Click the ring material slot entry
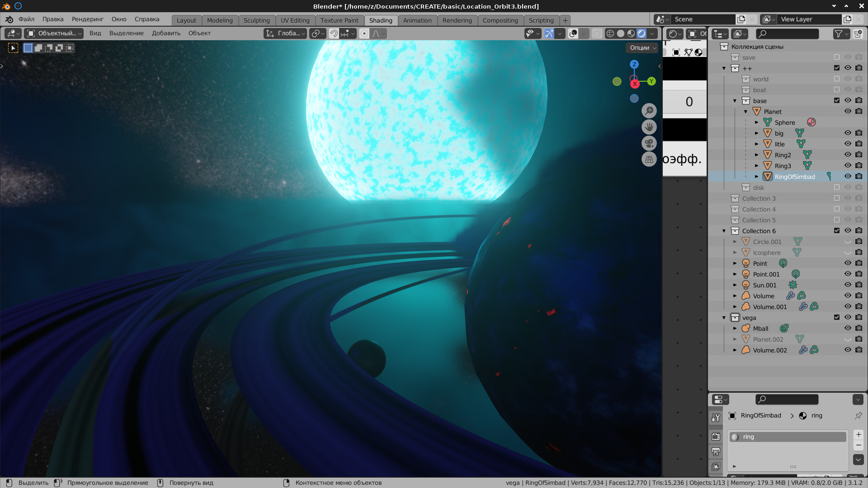Viewport: 868px width, 488px height. (x=788, y=437)
